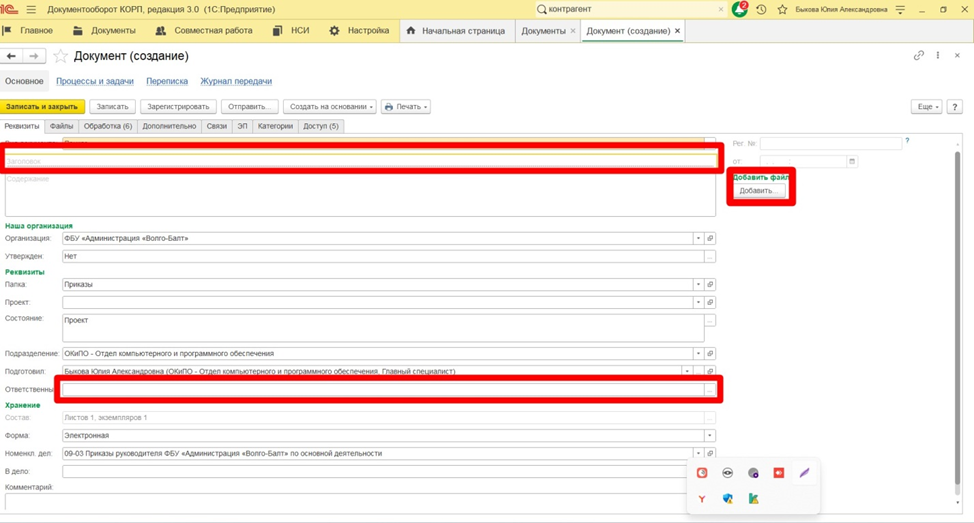Open the favorites star in title bar
Viewport: 974px width, 523px height.
click(x=782, y=9)
